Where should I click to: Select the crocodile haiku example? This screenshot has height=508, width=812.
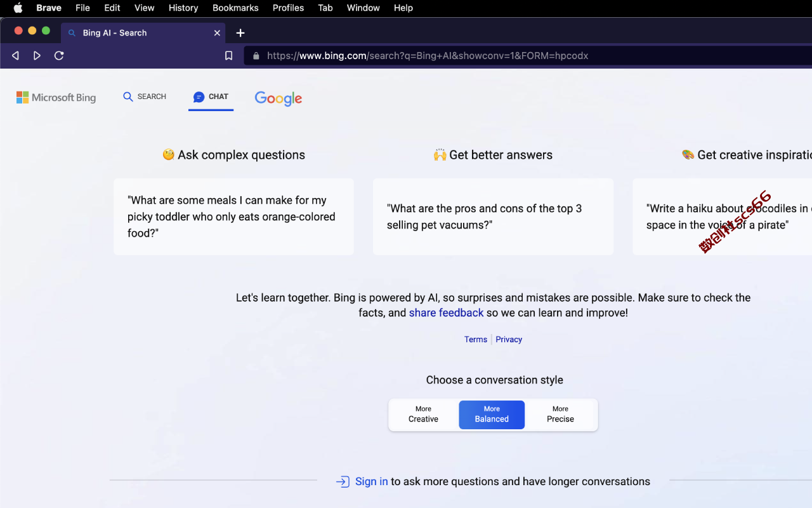coord(722,217)
